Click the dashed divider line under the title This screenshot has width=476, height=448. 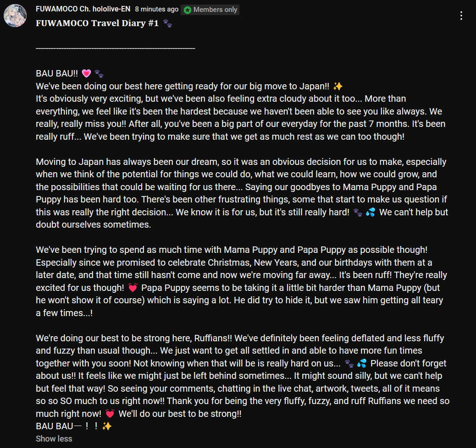coord(116,48)
